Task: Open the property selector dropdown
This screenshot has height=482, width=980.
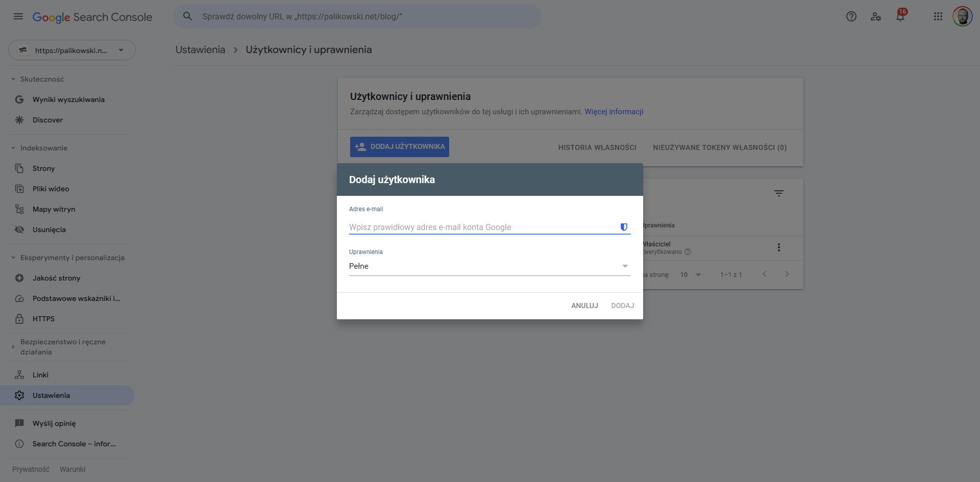Action: pyautogui.click(x=71, y=50)
